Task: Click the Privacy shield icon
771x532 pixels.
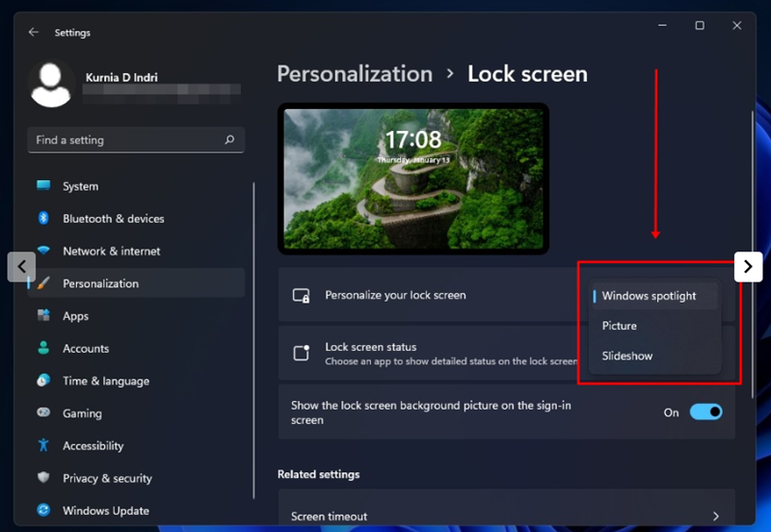Action: coord(43,477)
